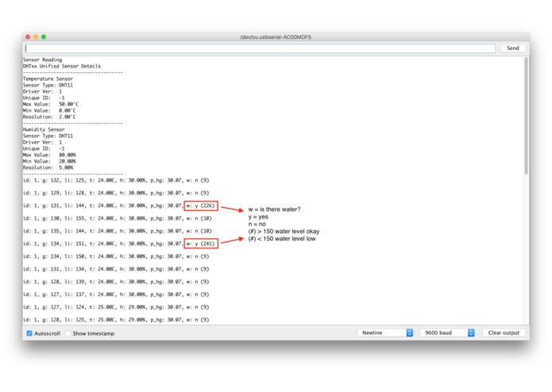Image resolution: width=552 pixels, height=392 pixels.
Task: Click the reading row with w: y (226)
Action: [x=118, y=206]
